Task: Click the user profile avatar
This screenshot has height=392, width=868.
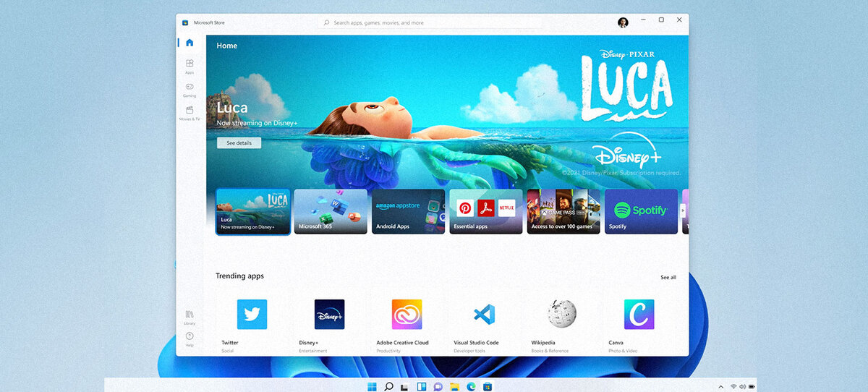Action: point(623,22)
